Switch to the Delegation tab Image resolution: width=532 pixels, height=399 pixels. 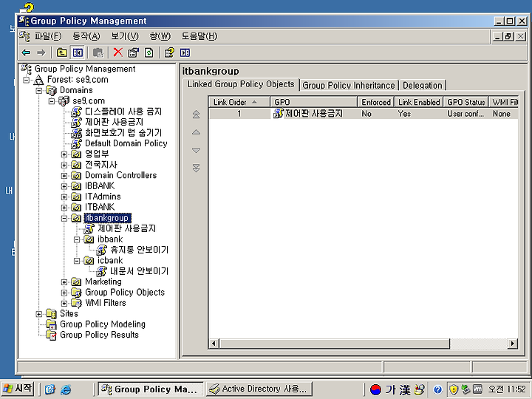point(423,85)
